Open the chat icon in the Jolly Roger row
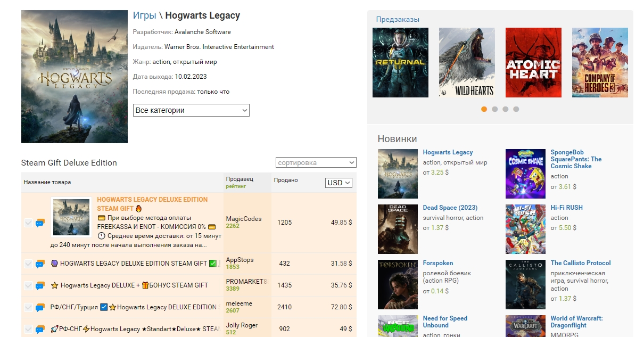The width and height of the screenshot is (644, 337). 40,329
